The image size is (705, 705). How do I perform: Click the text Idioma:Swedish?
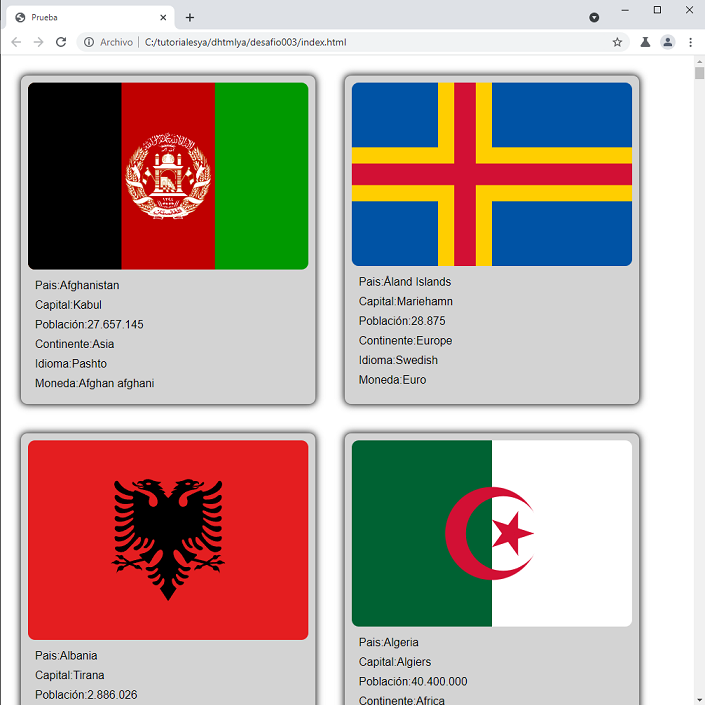click(x=398, y=360)
